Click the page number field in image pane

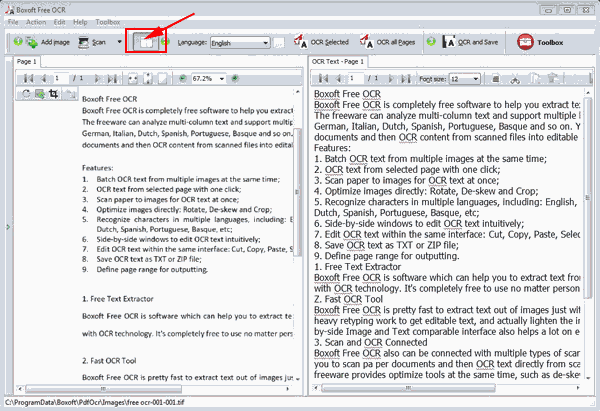(x=61, y=78)
